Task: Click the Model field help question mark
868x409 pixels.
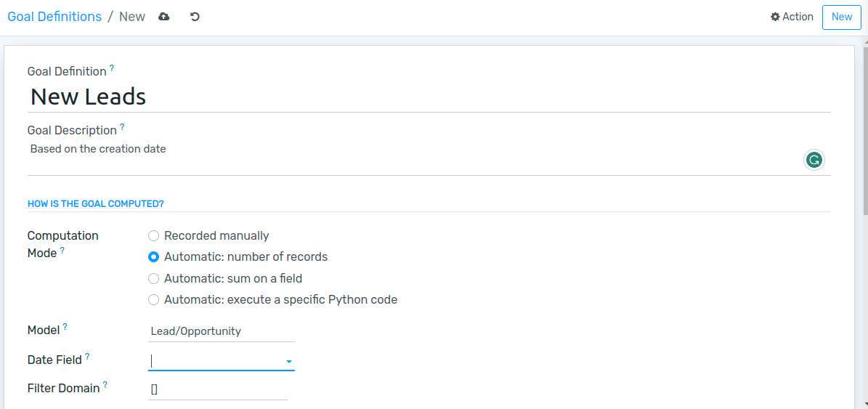Action: tap(65, 327)
